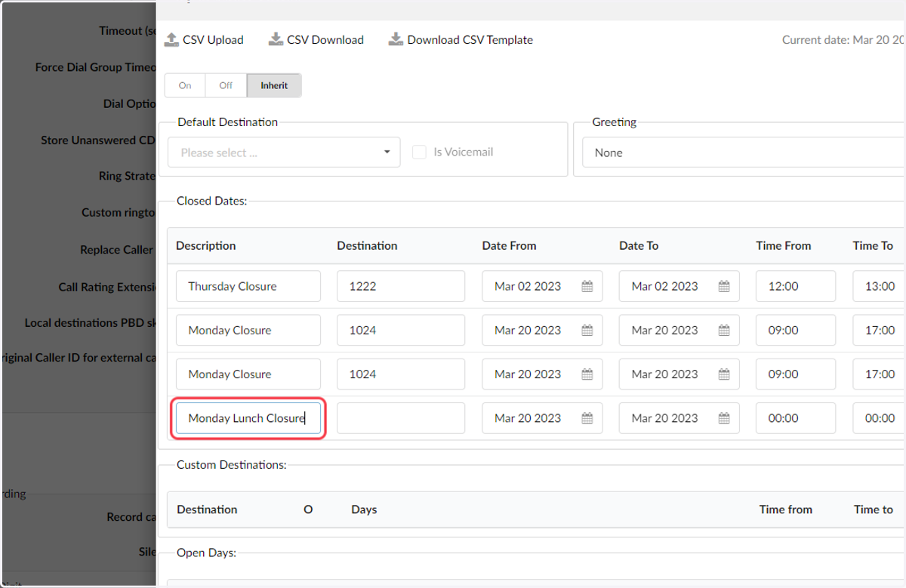Click the Custom Destinations section label

click(x=232, y=465)
